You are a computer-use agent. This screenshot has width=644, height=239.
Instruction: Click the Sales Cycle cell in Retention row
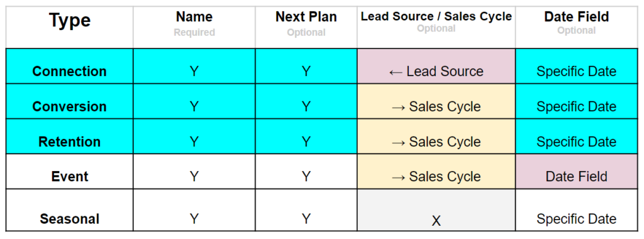(x=436, y=136)
